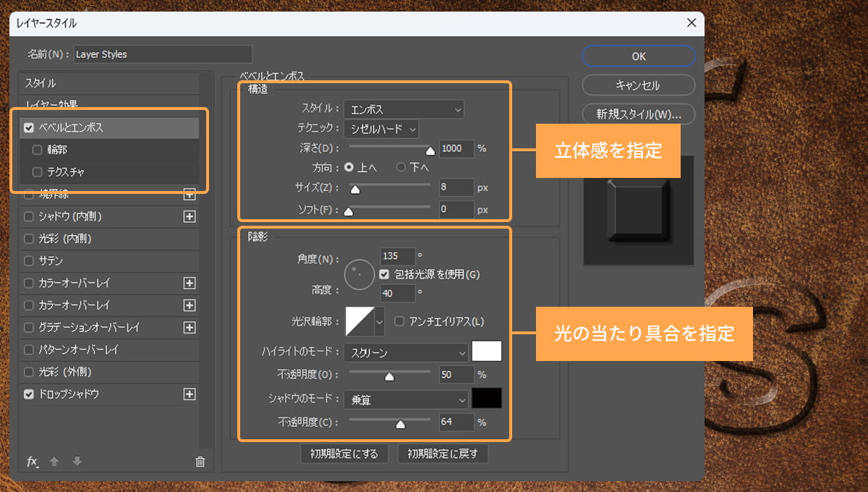Click the 初期設定に戻す button

point(443,454)
